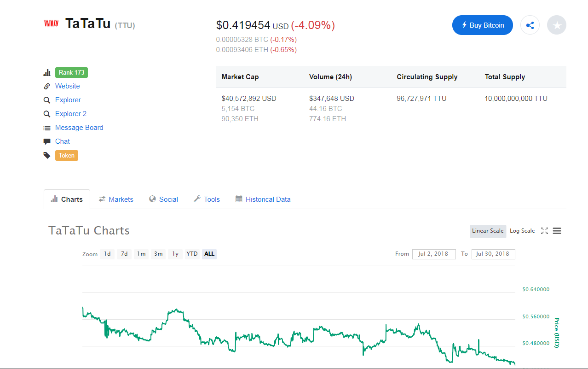Screen dimensions: 588x369
Task: Open the Message Board link
Action: coord(79,128)
